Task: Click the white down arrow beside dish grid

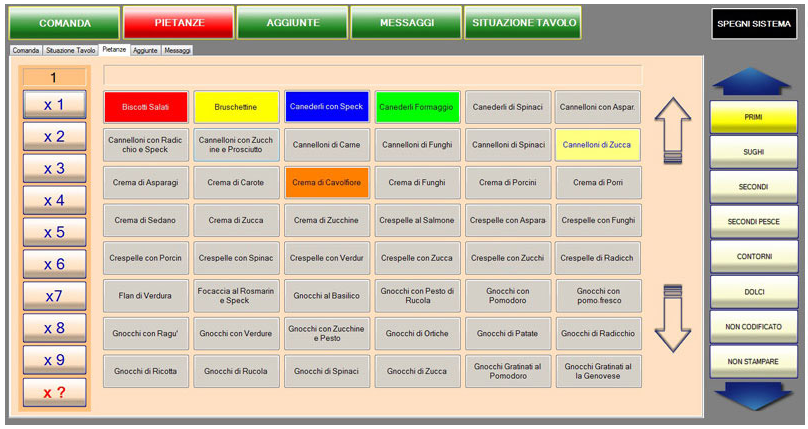Action: 673,318
